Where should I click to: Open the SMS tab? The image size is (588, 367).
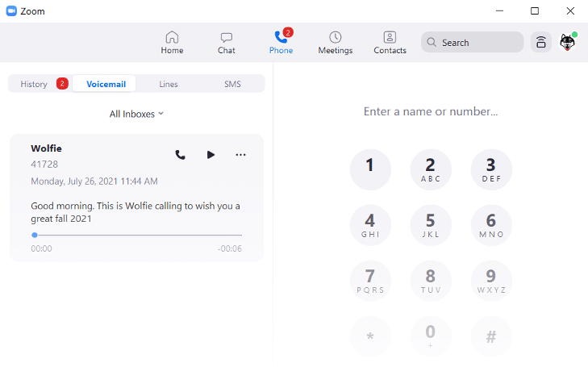click(x=232, y=84)
